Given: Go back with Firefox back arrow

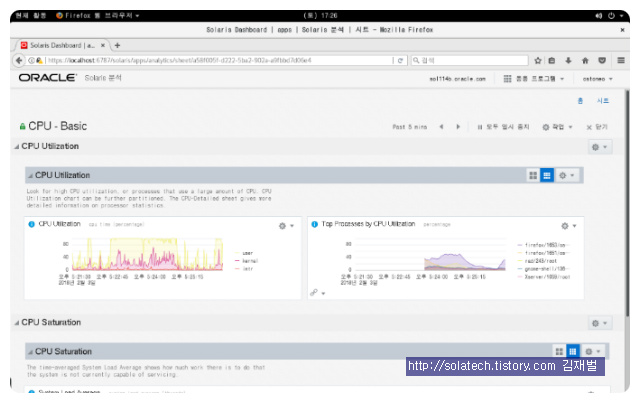Looking at the screenshot, I should click(19, 60).
